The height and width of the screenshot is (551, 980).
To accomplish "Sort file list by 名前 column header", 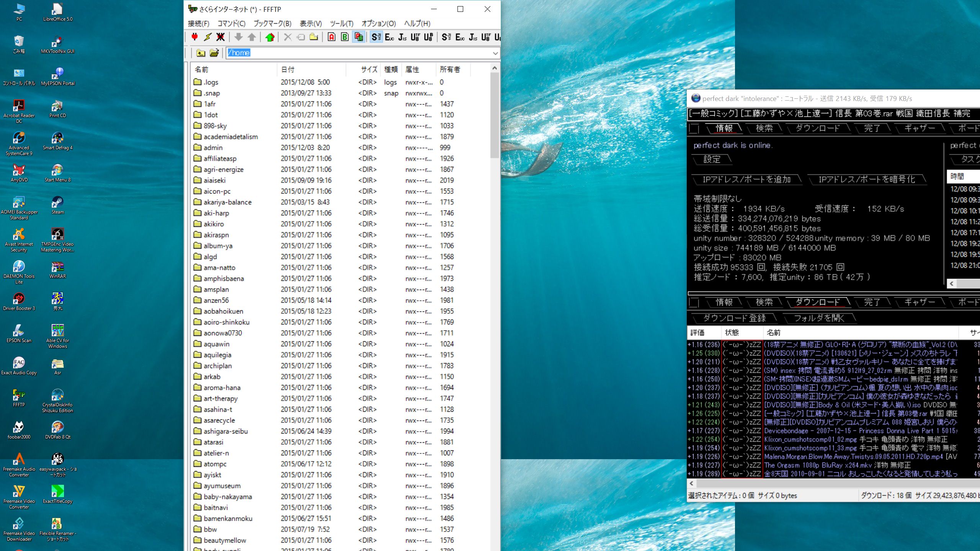I will [x=234, y=69].
